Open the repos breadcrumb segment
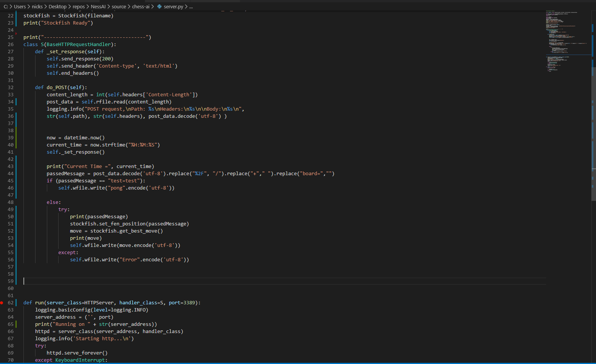The image size is (596, 364). tap(79, 6)
